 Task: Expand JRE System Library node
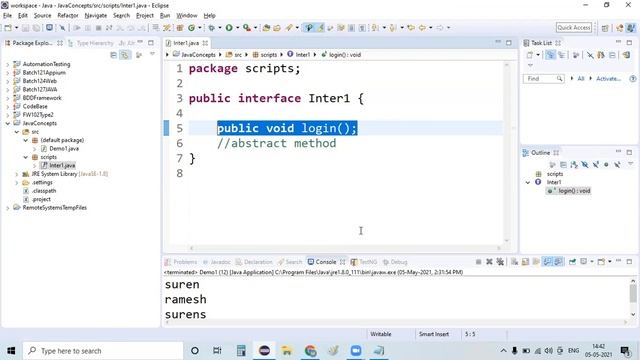[x=17, y=174]
